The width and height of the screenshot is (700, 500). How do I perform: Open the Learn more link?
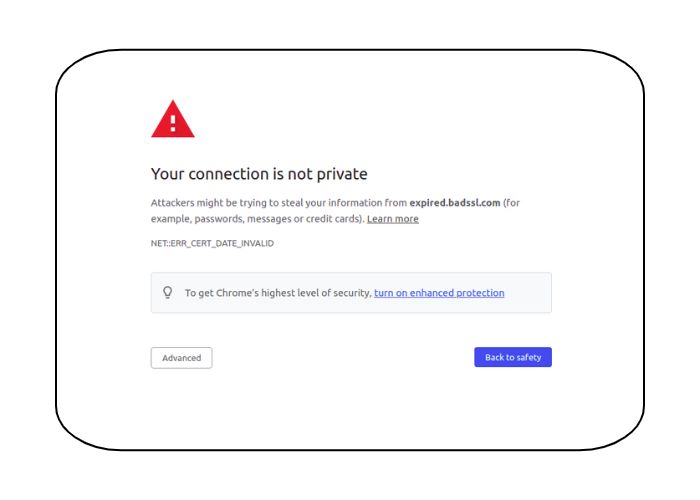click(393, 219)
